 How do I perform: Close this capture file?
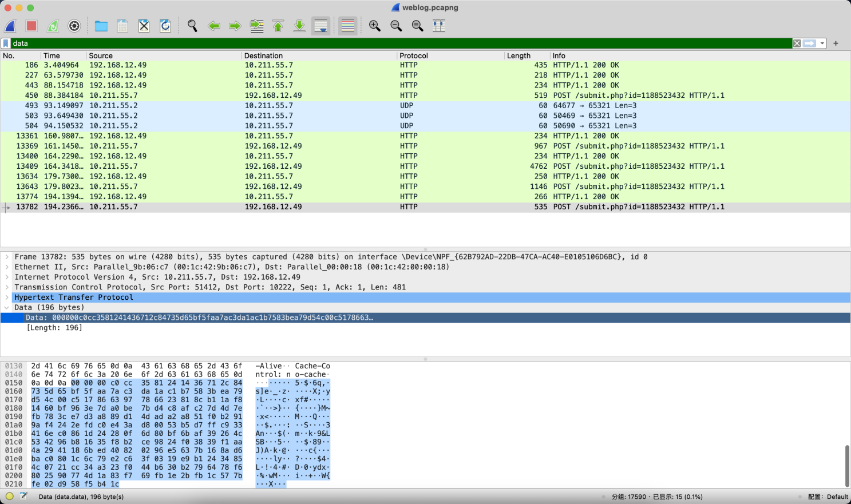[144, 26]
